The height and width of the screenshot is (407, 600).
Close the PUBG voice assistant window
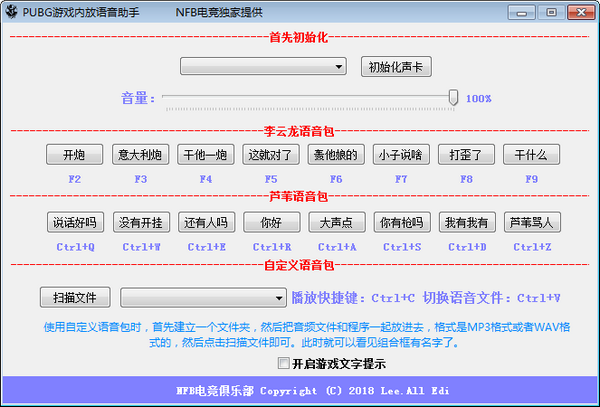[x=581, y=13]
